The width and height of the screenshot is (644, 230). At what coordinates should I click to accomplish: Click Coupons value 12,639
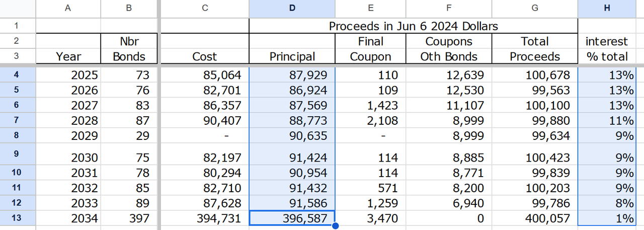[x=449, y=75]
